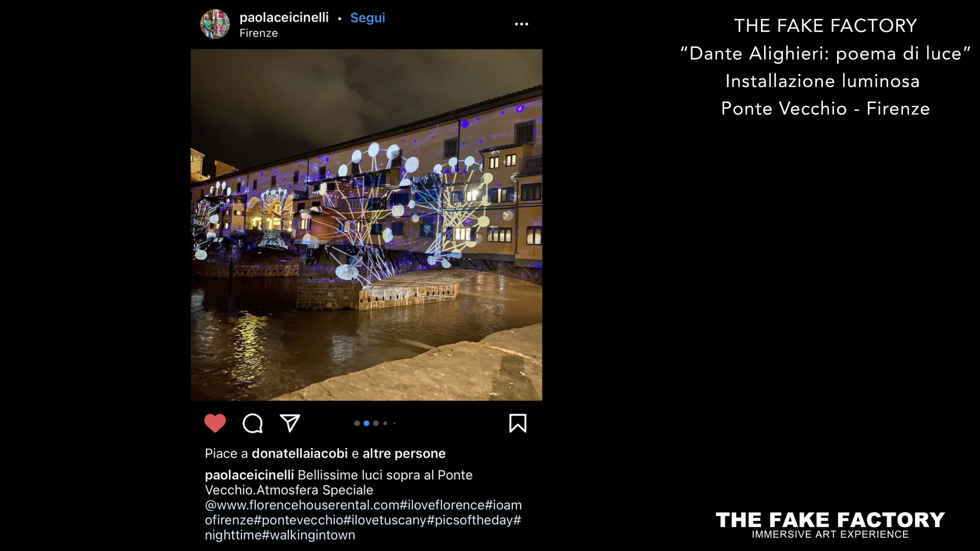Open paolaceicinelli username in post header
The image size is (980, 551).
pos(284,17)
